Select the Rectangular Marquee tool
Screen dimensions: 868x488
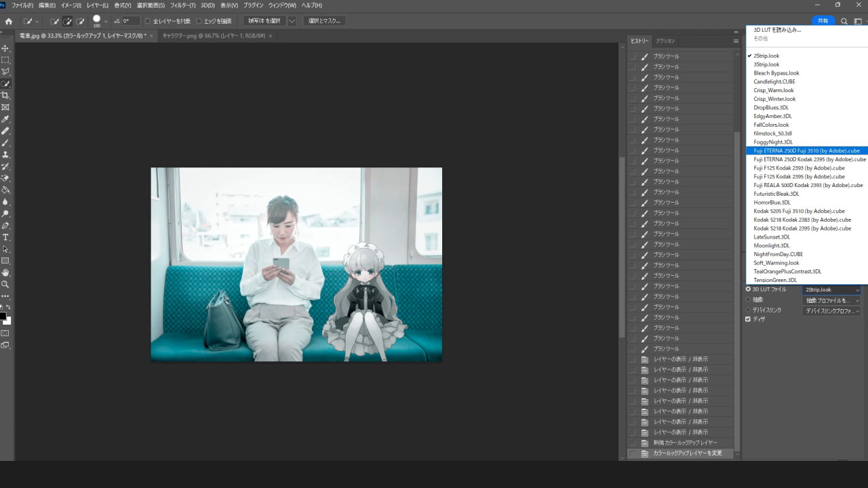point(5,60)
